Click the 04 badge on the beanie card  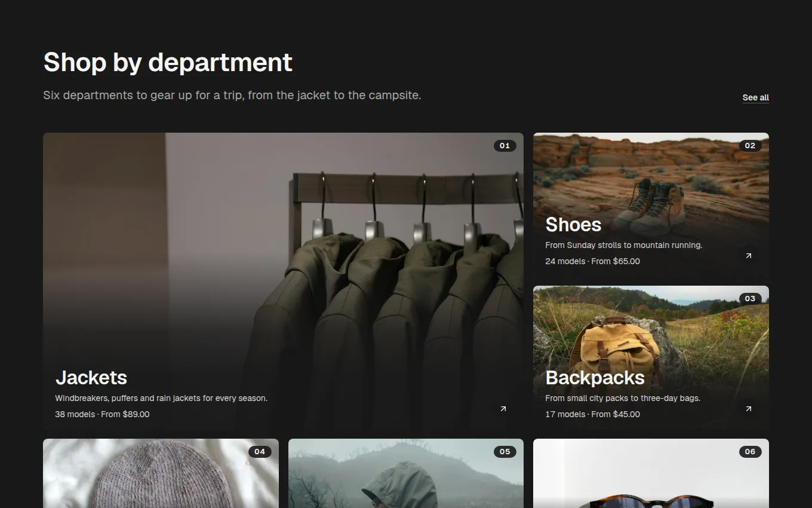click(x=260, y=452)
